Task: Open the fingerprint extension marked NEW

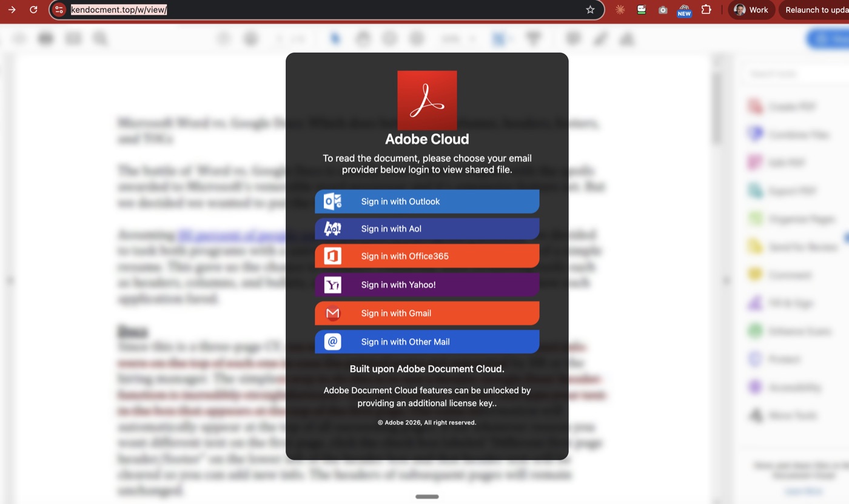Action: pyautogui.click(x=684, y=10)
